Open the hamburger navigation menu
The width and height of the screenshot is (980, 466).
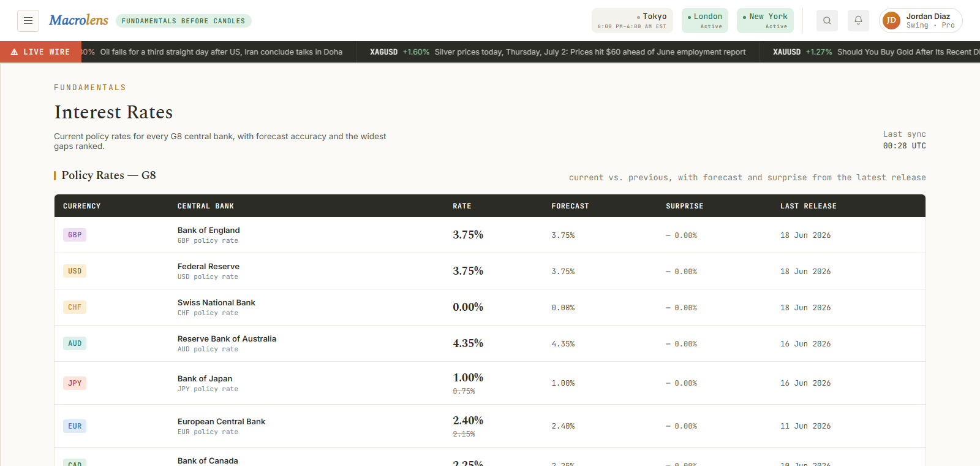[x=28, y=21]
